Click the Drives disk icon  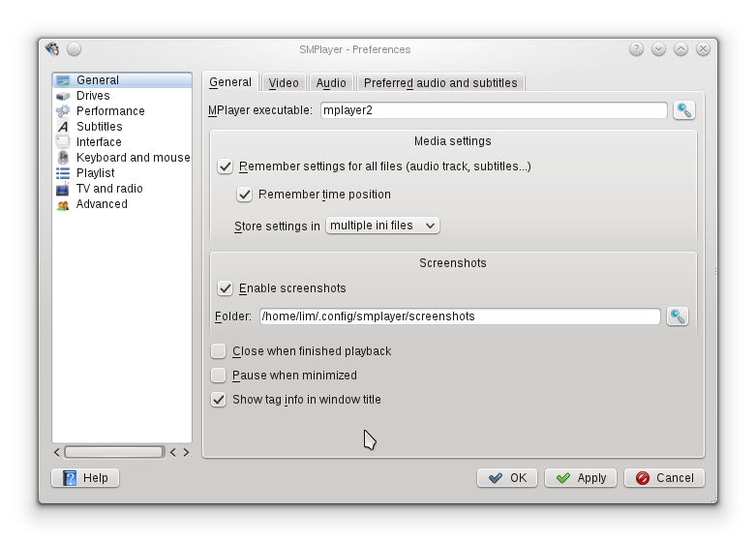63,96
